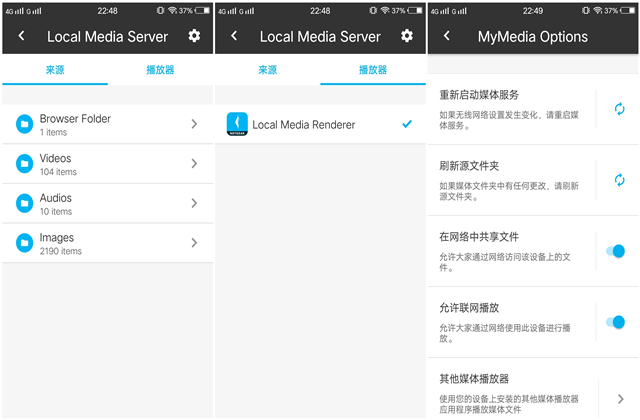Switch to 来源 tab on middle screen
The width and height of the screenshot is (640, 420).
[267, 71]
